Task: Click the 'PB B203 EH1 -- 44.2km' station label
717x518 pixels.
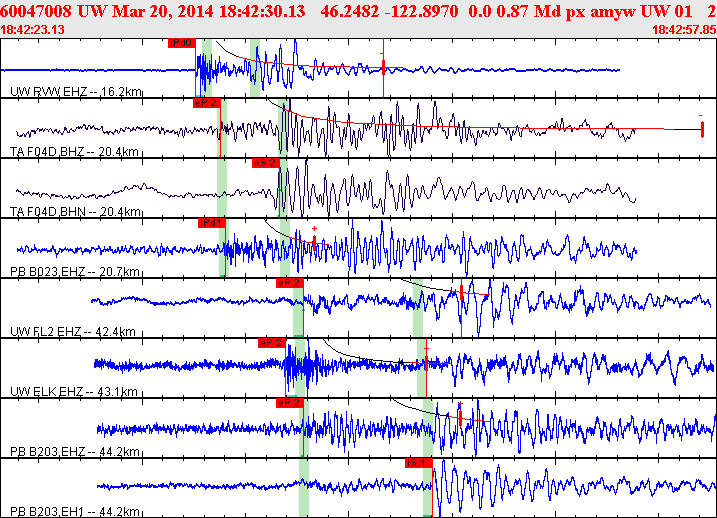Action: coord(75,512)
